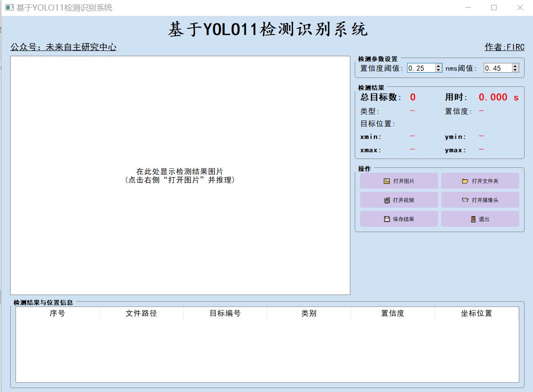The height and width of the screenshot is (392, 533).
Task: Click the application icon in the title bar
Action: pyautogui.click(x=9, y=7)
